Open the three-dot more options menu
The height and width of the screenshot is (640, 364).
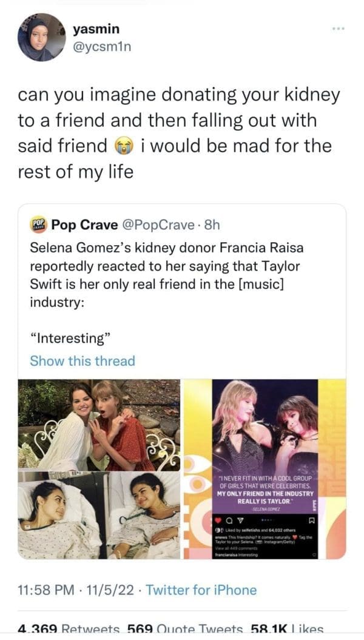339,29
